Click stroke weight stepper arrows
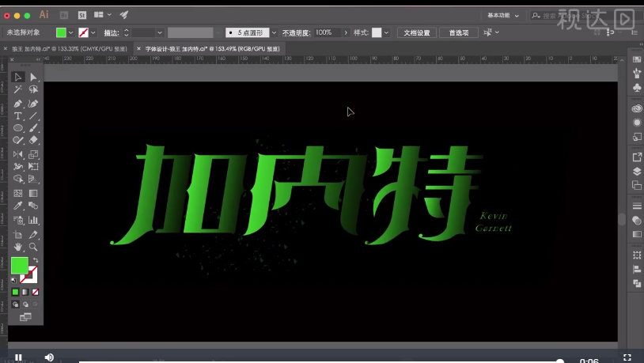Image resolution: width=644 pixels, height=363 pixels. tap(127, 32)
